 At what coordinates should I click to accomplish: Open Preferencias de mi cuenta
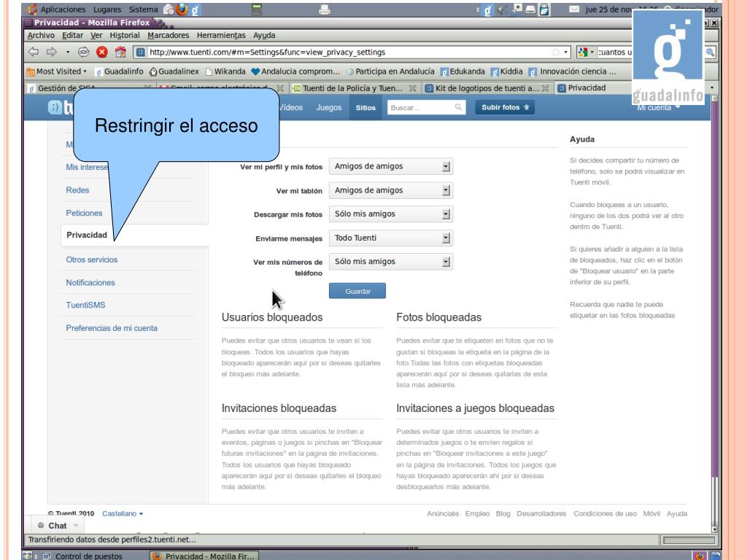coord(112,328)
